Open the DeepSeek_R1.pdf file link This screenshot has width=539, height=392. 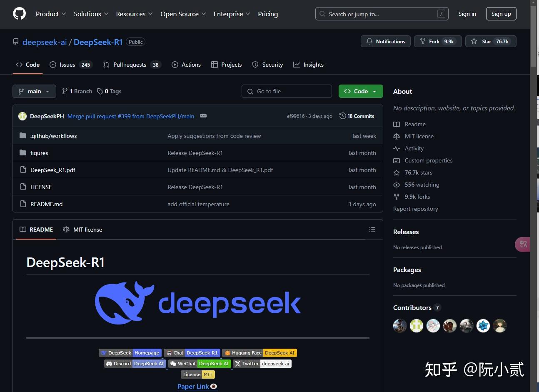[52, 170]
